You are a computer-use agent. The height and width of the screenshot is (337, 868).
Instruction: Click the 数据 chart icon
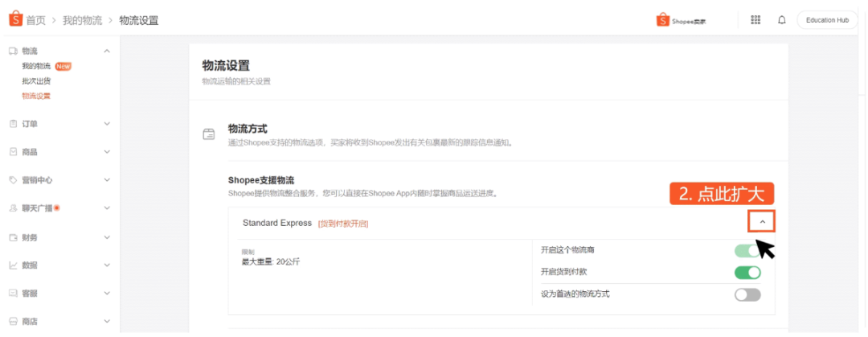click(14, 265)
